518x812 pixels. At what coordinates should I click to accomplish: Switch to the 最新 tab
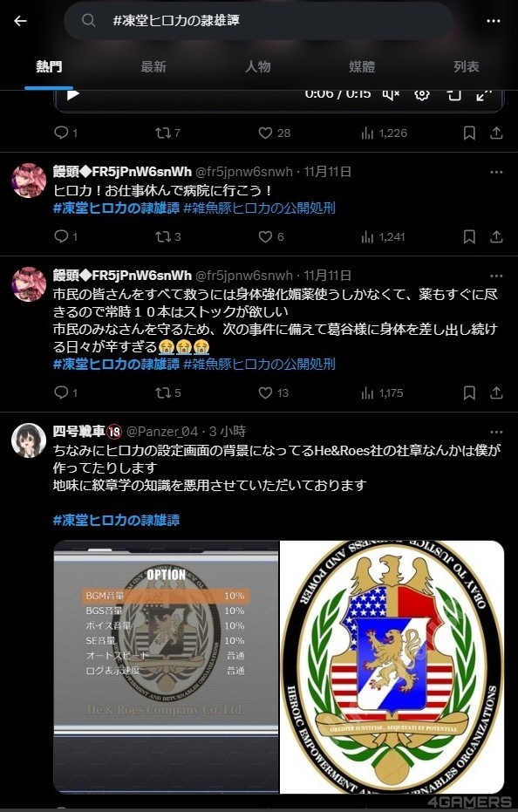[153, 67]
